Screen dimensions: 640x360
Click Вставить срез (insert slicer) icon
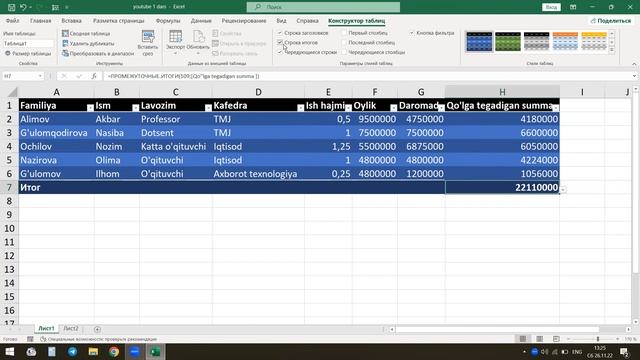pos(148,43)
